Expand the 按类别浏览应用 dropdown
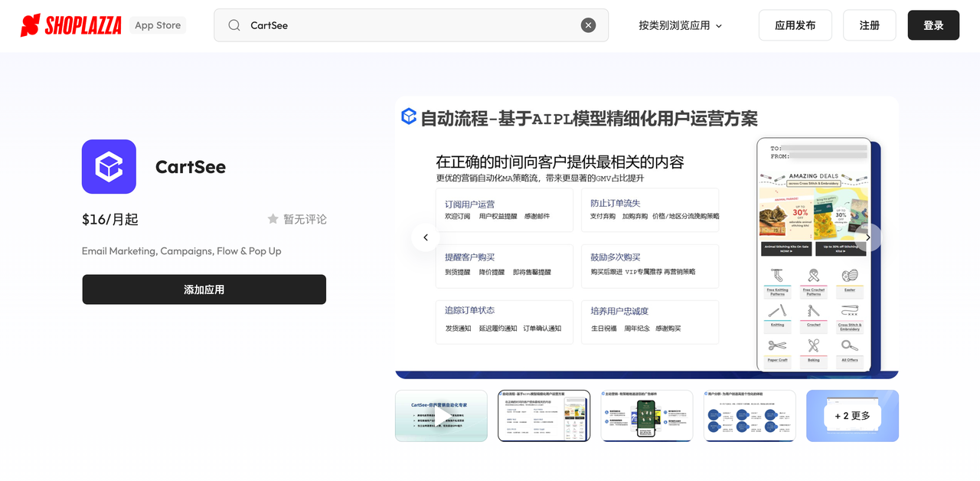 click(x=674, y=25)
